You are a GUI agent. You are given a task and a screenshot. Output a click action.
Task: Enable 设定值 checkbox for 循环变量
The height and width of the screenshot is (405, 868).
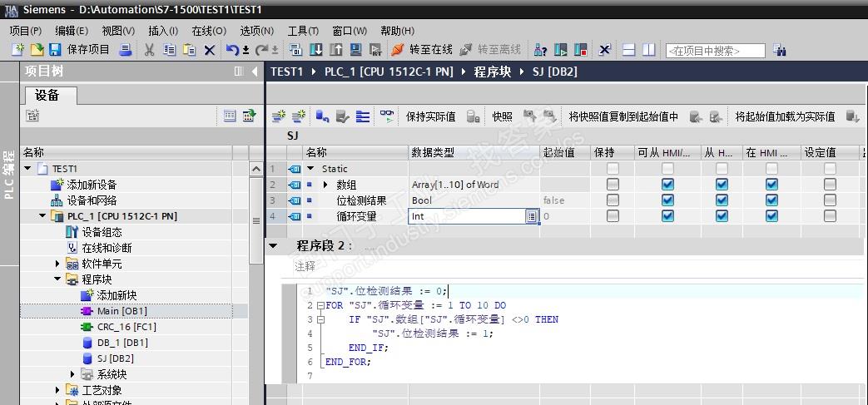click(829, 216)
